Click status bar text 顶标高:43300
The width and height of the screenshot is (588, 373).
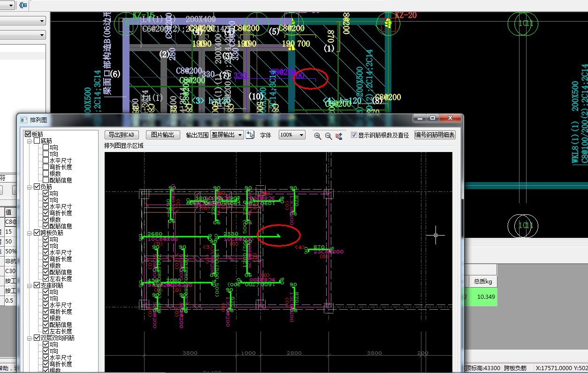pos(482,368)
